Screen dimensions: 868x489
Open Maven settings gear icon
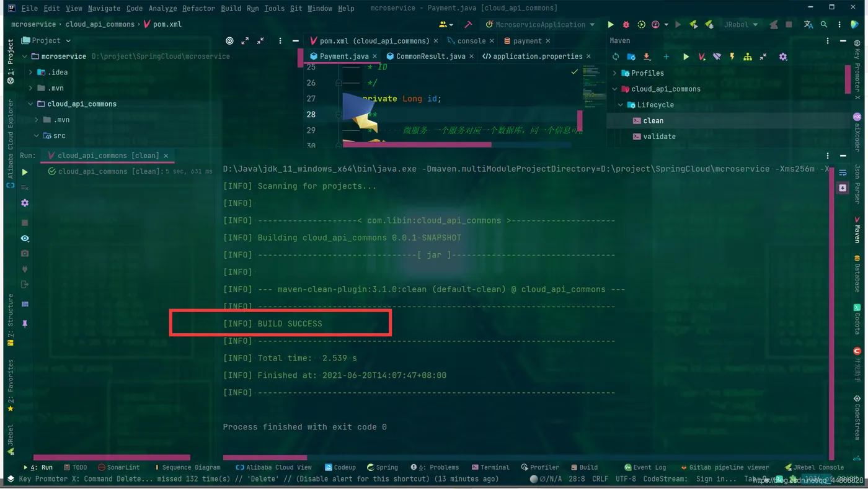click(783, 57)
